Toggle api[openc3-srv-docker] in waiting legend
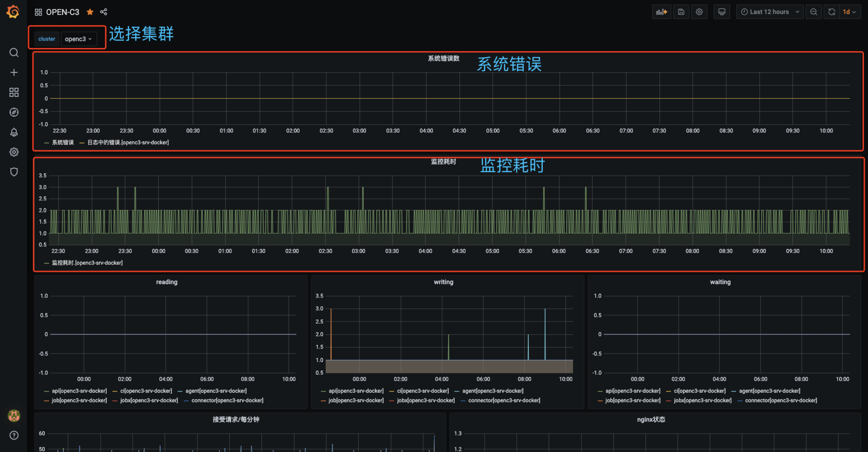The width and height of the screenshot is (868, 452). [633, 391]
